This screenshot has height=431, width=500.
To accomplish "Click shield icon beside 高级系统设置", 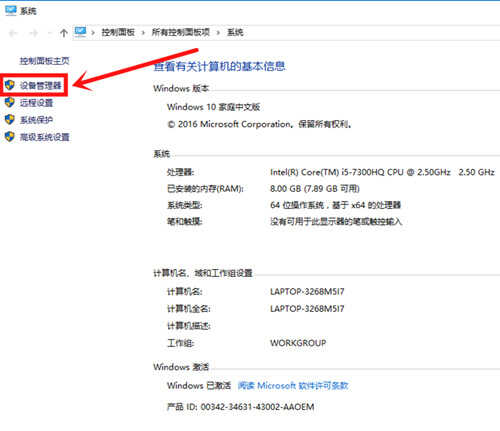I will click(10, 136).
